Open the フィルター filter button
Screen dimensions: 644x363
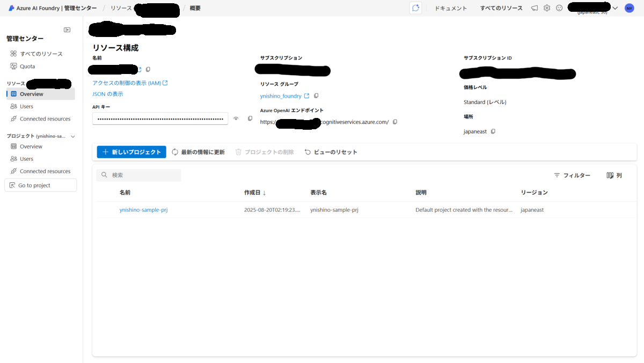[572, 175]
